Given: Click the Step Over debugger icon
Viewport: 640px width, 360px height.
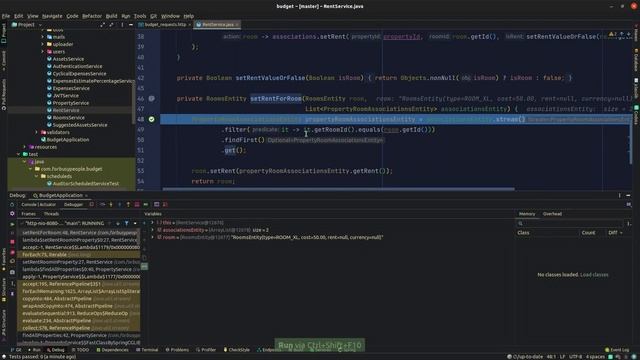Looking at the screenshot, I should coord(102,204).
